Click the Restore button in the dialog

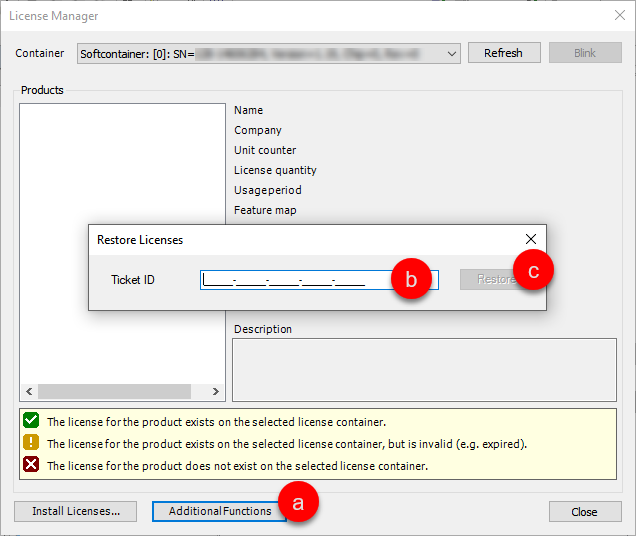(492, 280)
